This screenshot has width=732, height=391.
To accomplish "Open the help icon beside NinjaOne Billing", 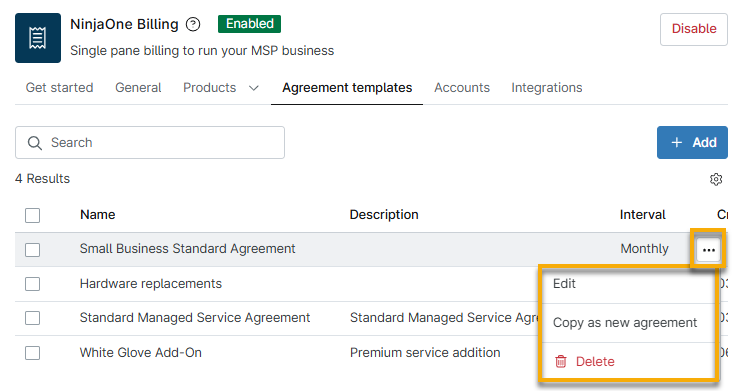I will 193,24.
